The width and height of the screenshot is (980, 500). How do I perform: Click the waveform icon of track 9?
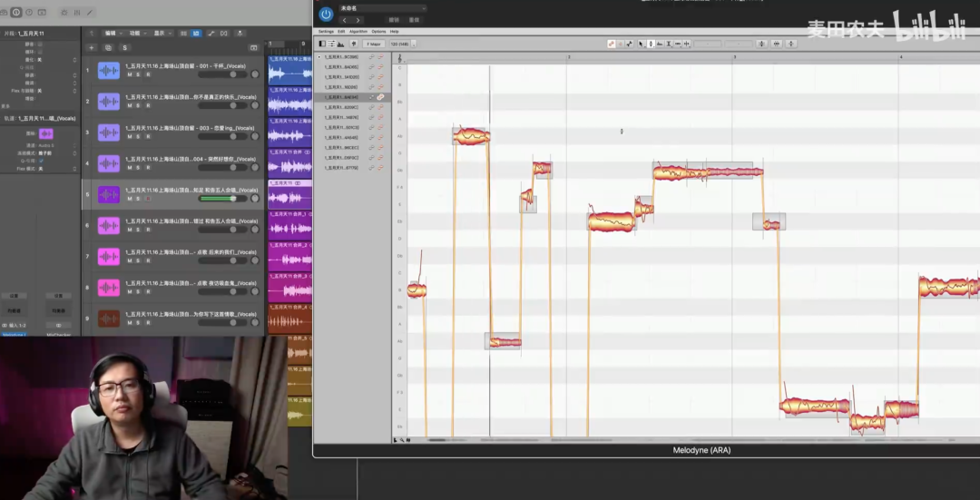(x=109, y=319)
